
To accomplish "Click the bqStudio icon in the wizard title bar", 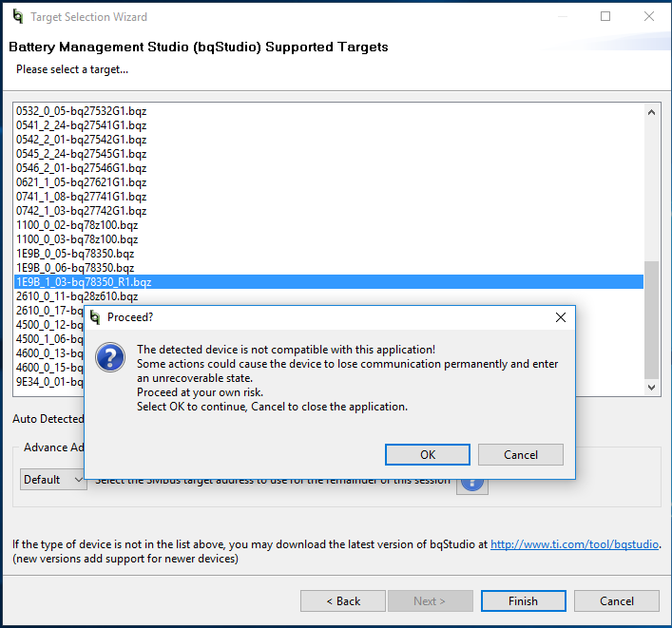I will click(x=18, y=17).
